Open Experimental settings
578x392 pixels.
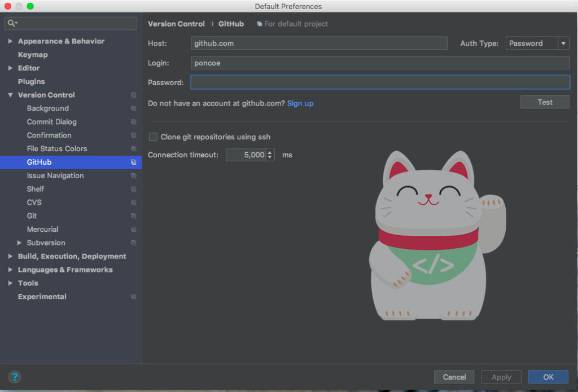42,297
